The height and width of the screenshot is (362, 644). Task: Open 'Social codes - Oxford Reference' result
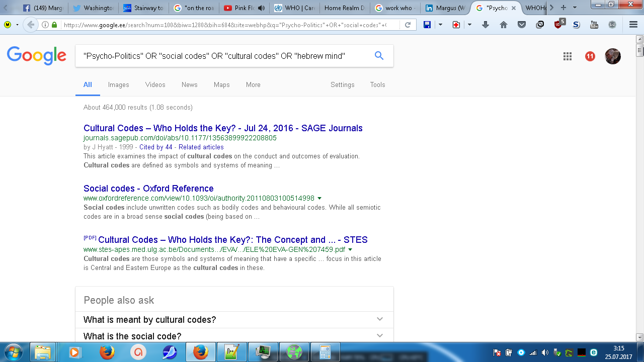pos(148,189)
